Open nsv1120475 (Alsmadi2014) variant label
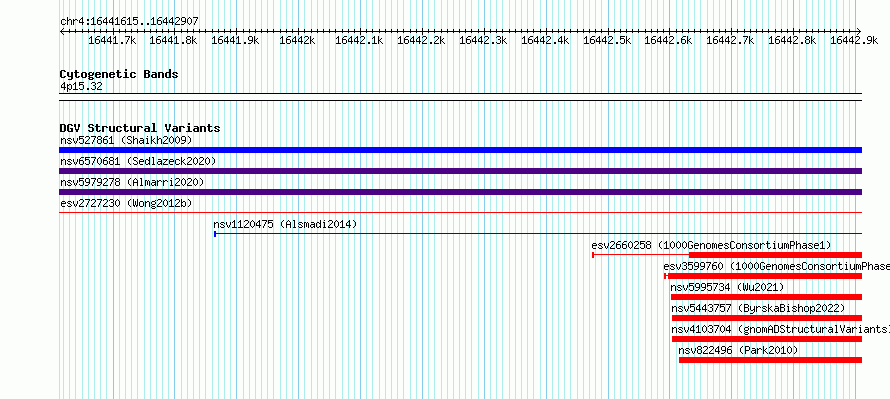 pos(286,224)
